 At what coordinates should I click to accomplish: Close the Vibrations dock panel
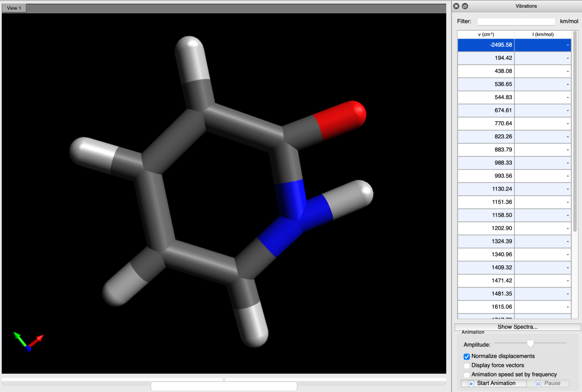pyautogui.click(x=456, y=6)
